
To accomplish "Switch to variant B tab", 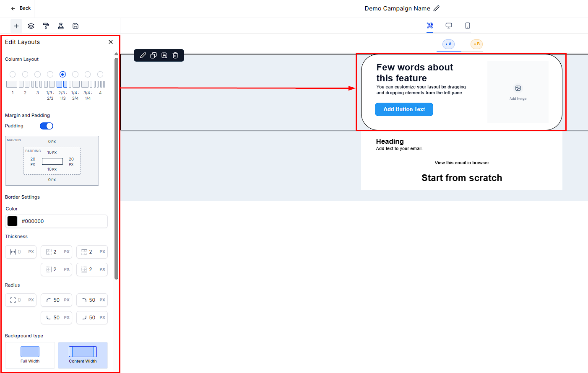I will [476, 44].
